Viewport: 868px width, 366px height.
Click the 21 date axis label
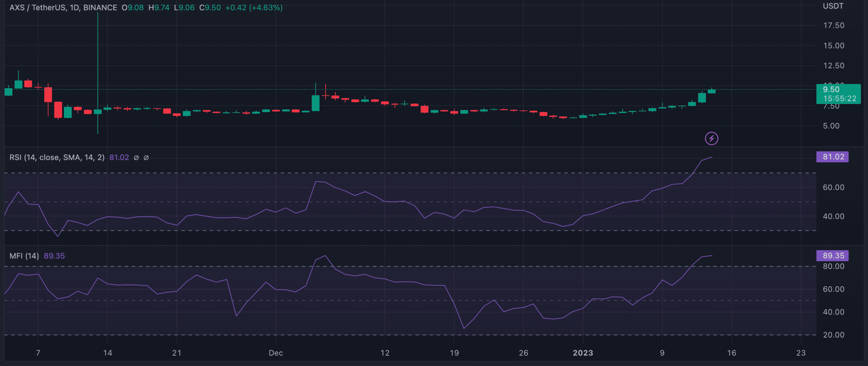point(176,353)
